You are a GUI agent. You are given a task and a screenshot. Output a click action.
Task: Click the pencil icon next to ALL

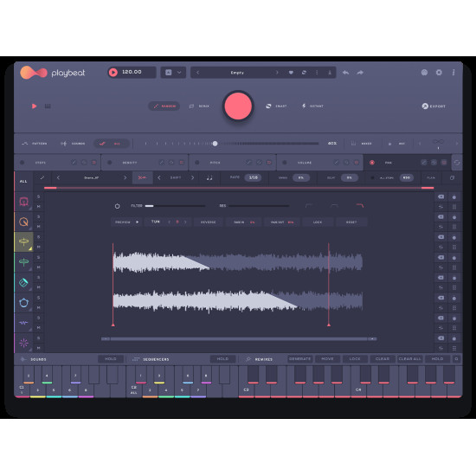tap(42, 178)
